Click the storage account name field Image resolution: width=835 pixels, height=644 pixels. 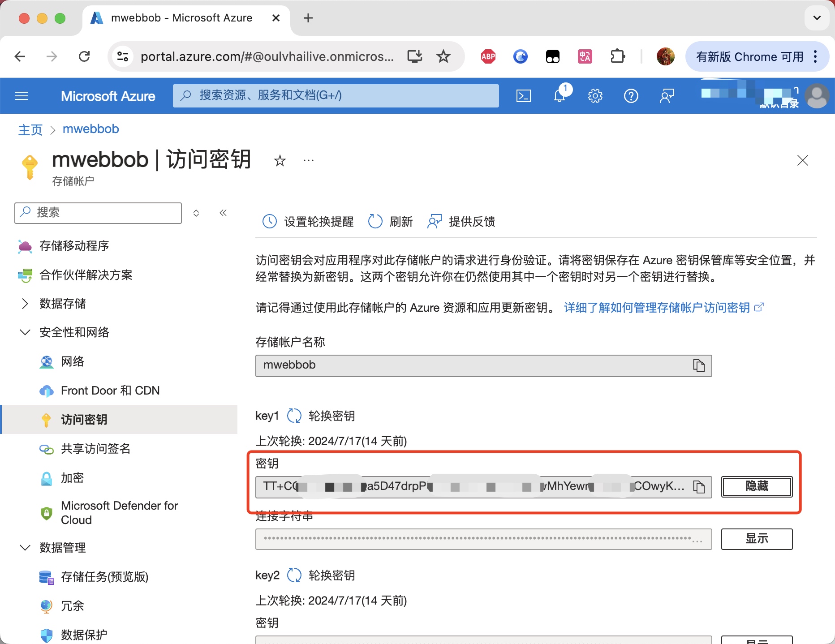point(483,365)
